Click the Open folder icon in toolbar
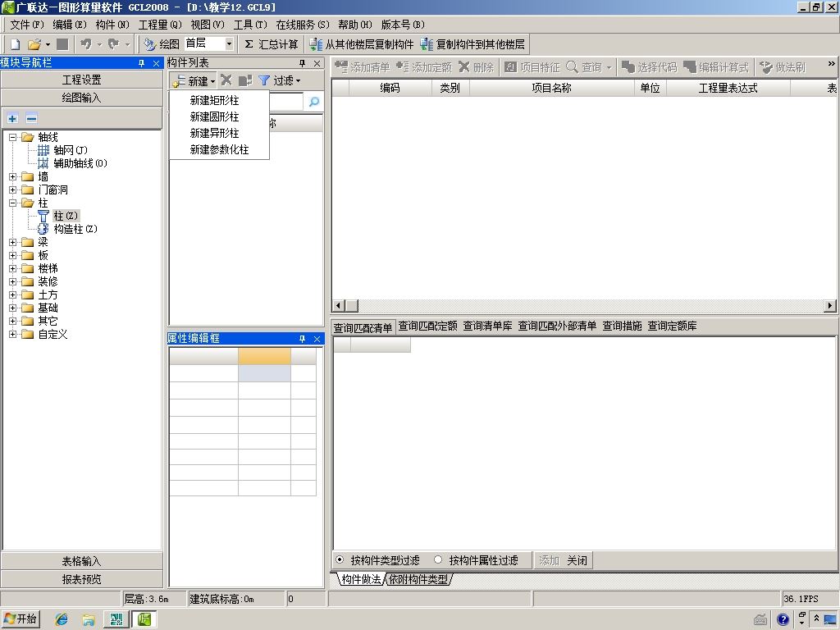The height and width of the screenshot is (630, 840). (x=34, y=44)
